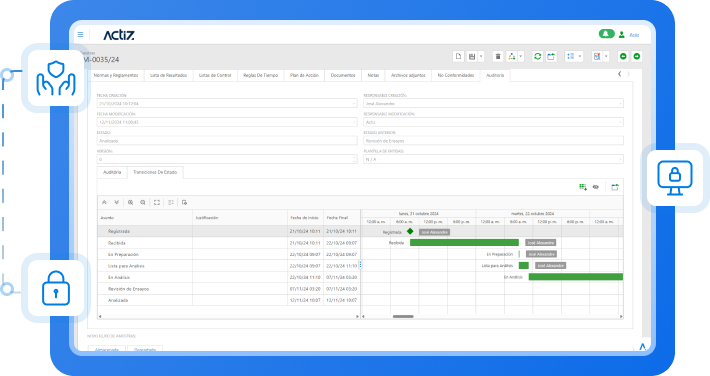
Task: Open the Plan de Acción tab
Action: [304, 75]
